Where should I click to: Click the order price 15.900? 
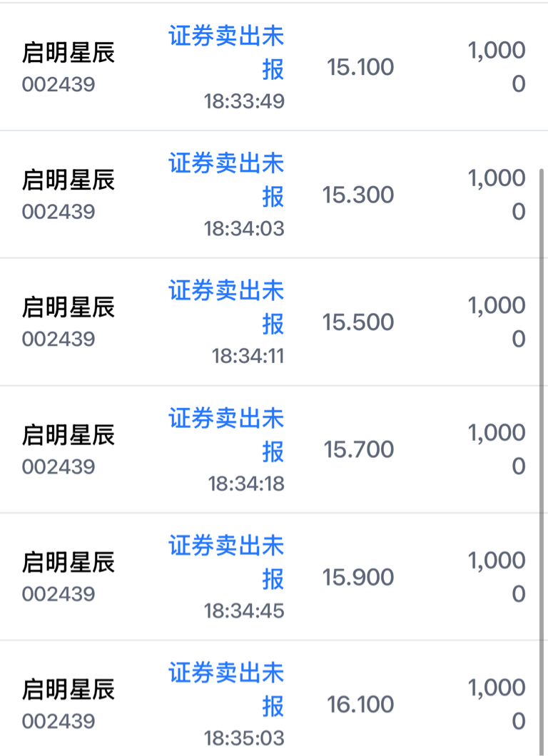click(x=358, y=577)
